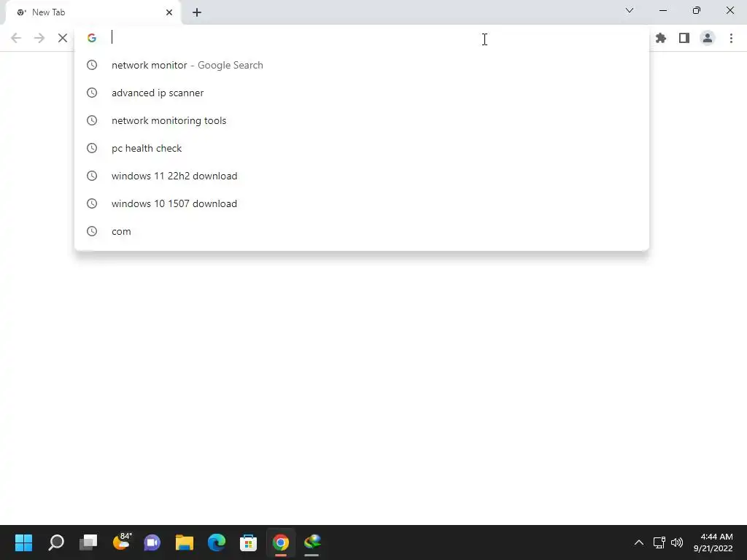This screenshot has height=560, width=747.
Task: Launch Microsoft Edge from taskbar
Action: (x=216, y=542)
